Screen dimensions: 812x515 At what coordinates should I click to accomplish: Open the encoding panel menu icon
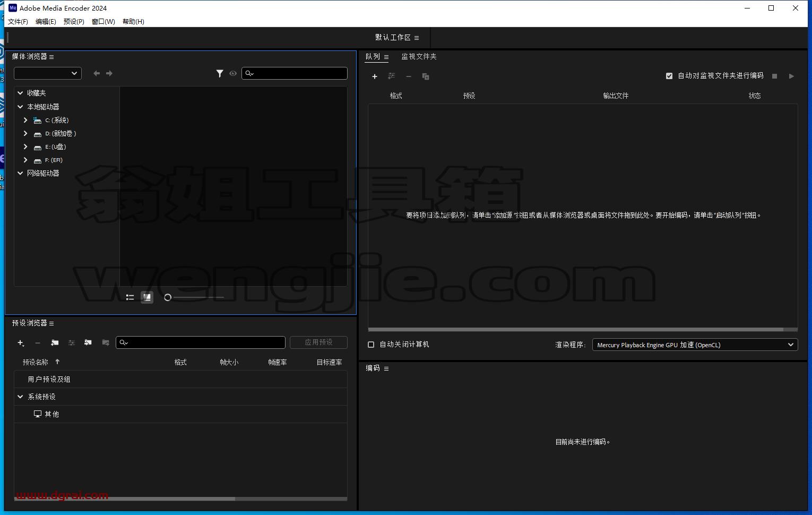pyautogui.click(x=386, y=368)
